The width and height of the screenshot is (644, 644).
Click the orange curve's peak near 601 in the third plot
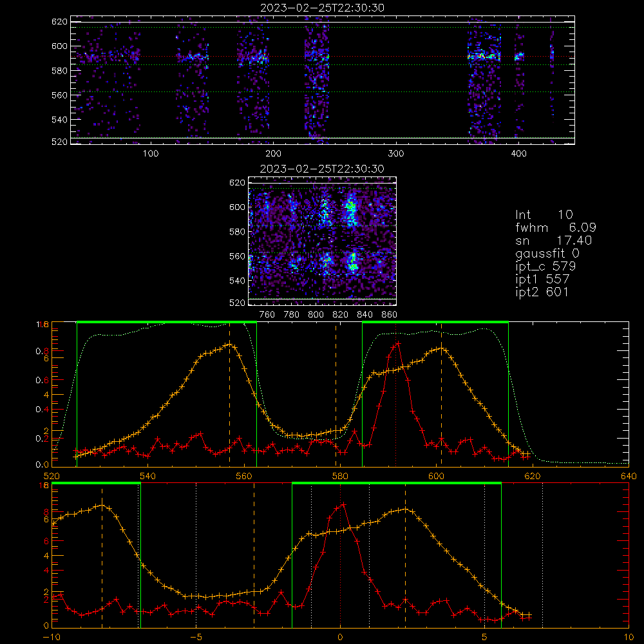tap(442, 348)
